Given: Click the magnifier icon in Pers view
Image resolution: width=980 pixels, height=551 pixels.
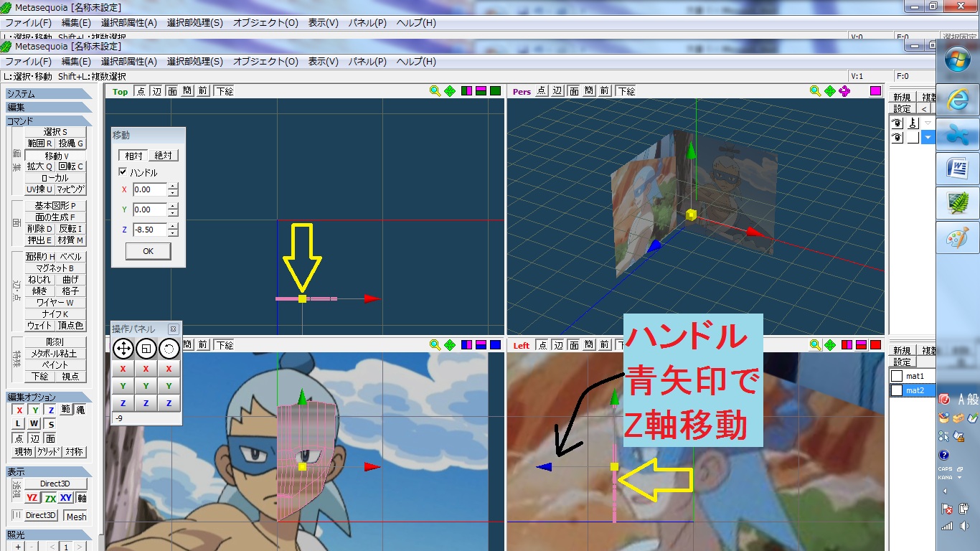Looking at the screenshot, I should click(815, 91).
